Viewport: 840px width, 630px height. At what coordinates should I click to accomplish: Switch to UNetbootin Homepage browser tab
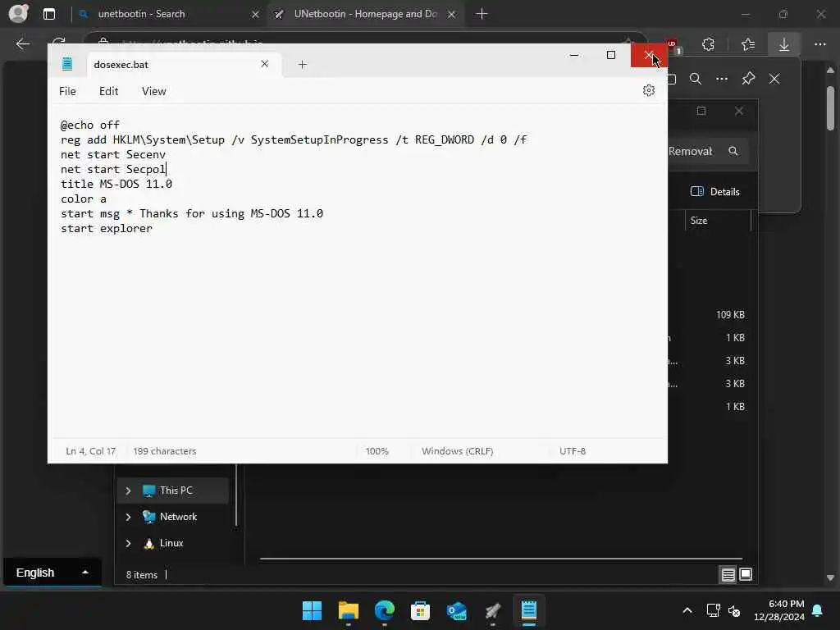click(x=365, y=14)
